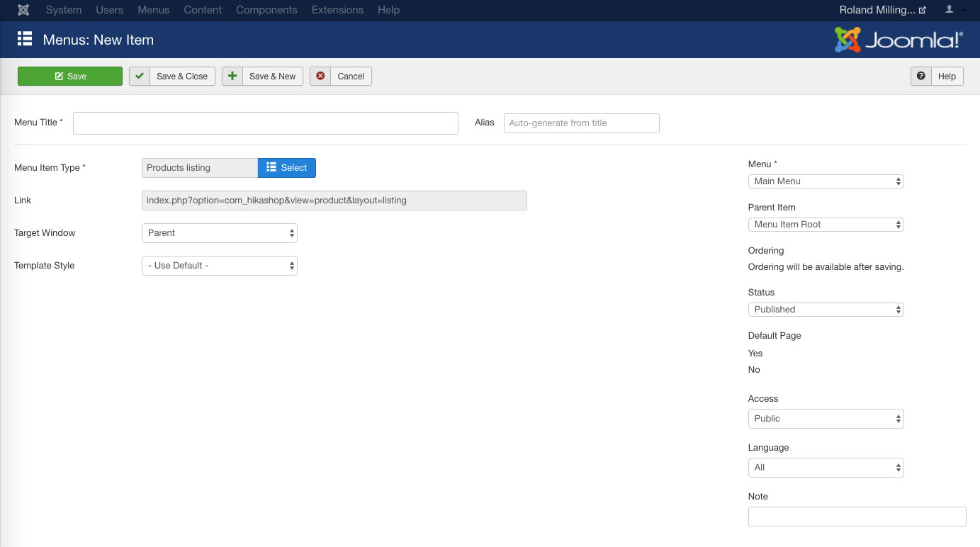Open the user account icon menu

(x=954, y=10)
